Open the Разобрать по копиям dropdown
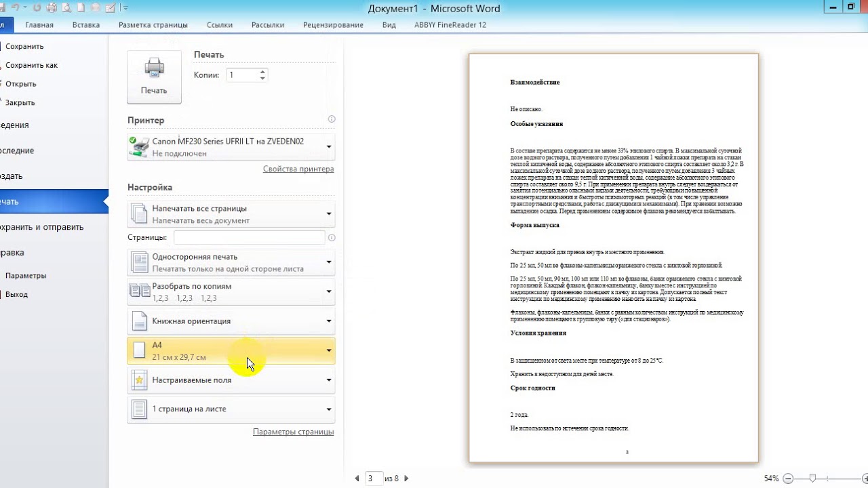 (231, 291)
